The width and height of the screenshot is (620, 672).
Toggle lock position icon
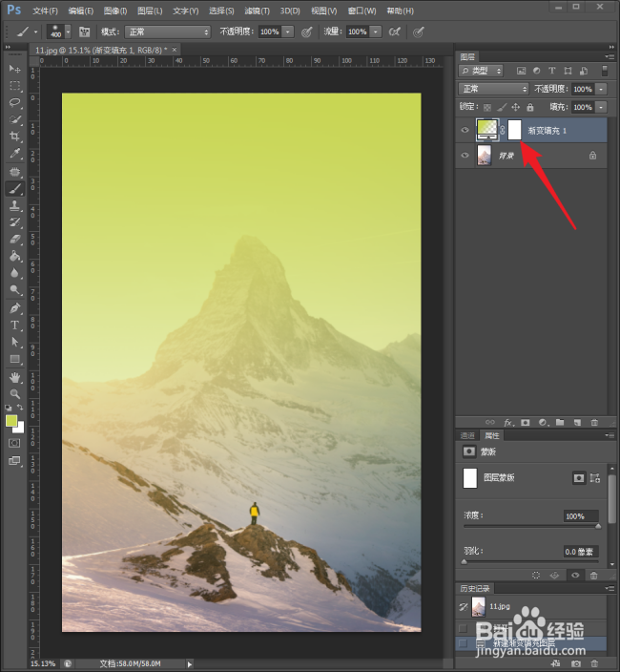516,107
